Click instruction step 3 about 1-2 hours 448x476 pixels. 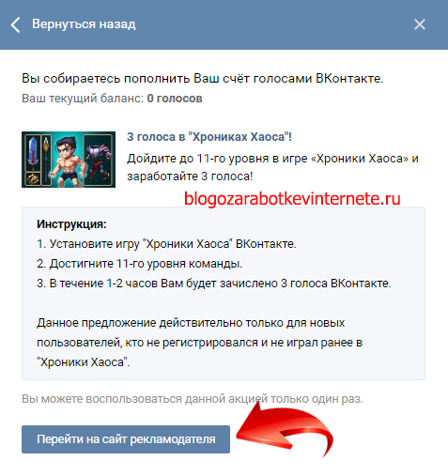[214, 284]
